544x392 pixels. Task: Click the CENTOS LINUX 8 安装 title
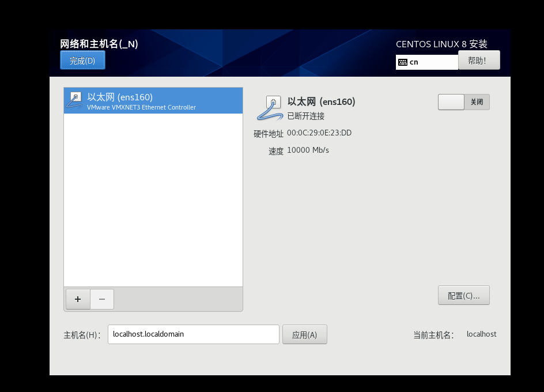click(441, 44)
